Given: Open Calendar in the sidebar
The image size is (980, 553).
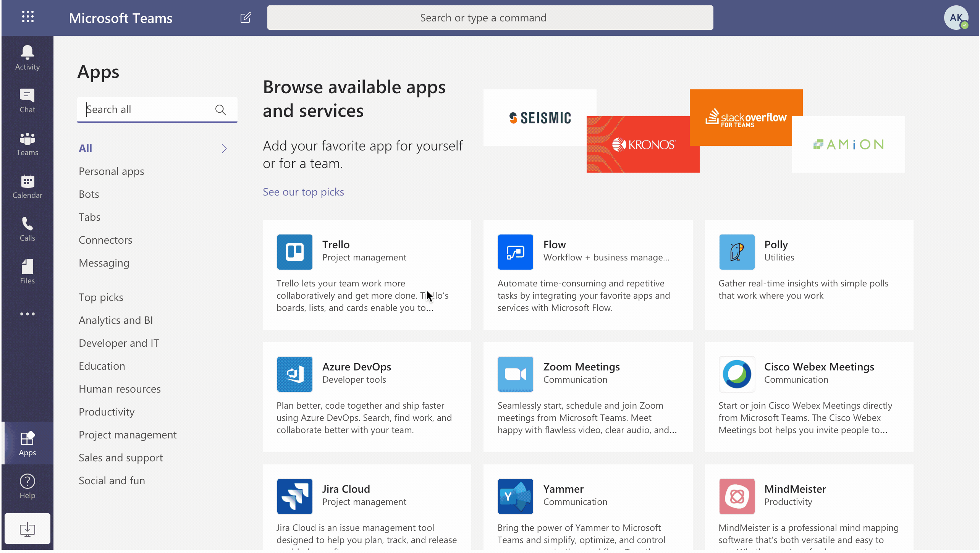Looking at the screenshot, I should point(27,186).
